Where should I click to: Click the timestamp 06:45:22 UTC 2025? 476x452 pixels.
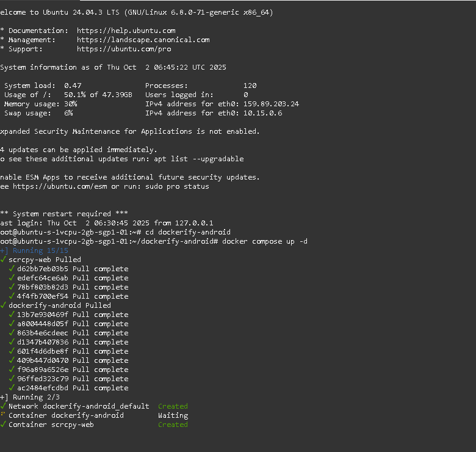(x=190, y=67)
